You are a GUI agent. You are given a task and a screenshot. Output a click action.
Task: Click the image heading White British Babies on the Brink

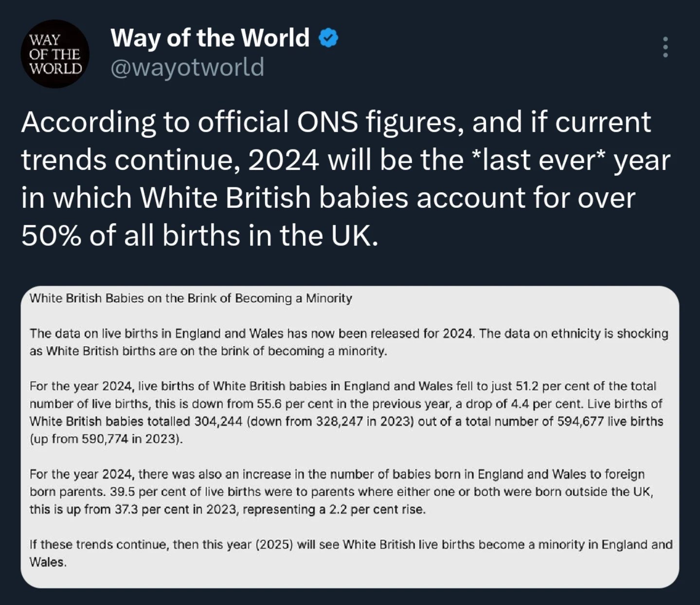pyautogui.click(x=191, y=298)
